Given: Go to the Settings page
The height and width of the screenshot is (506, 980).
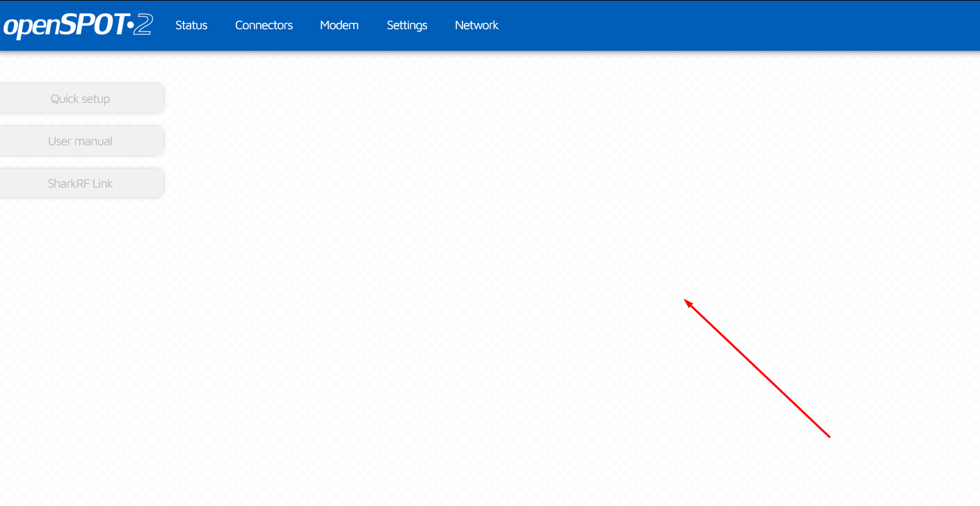Looking at the screenshot, I should (x=407, y=25).
